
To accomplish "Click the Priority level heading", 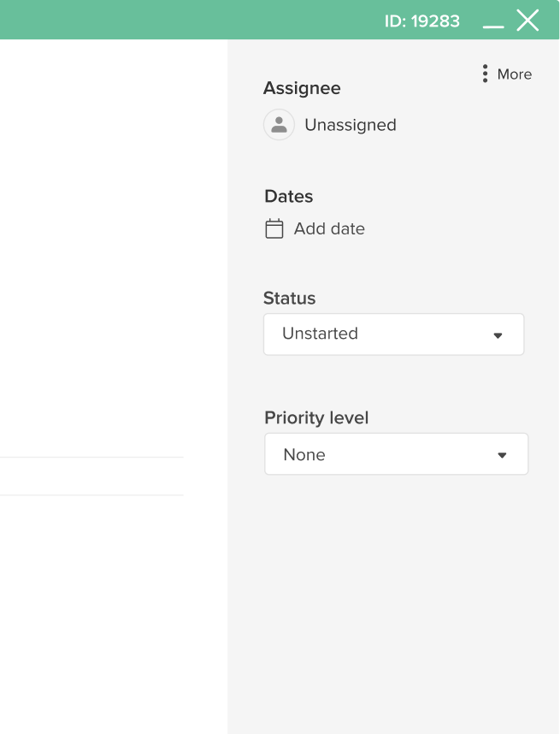I will [316, 417].
